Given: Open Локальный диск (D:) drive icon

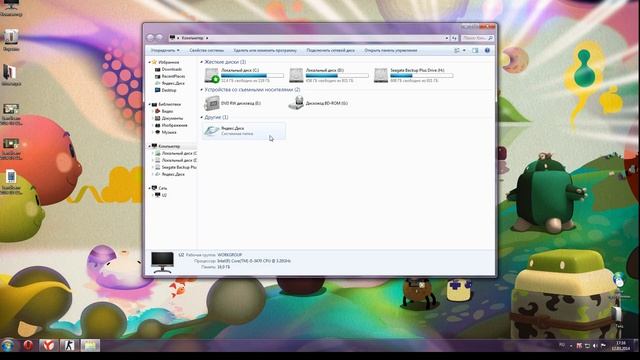Looking at the screenshot, I should 296,76.
